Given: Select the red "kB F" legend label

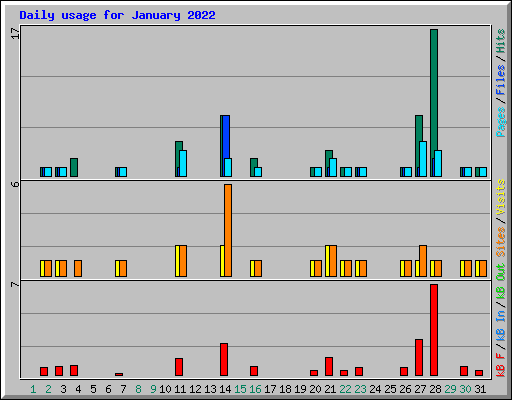Looking at the screenshot, I should [500, 365].
